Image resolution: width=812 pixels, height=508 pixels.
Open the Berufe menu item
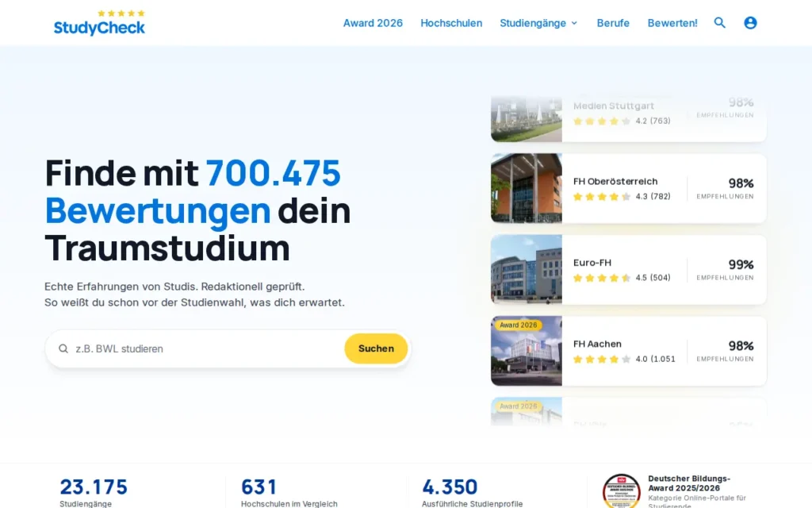point(613,23)
